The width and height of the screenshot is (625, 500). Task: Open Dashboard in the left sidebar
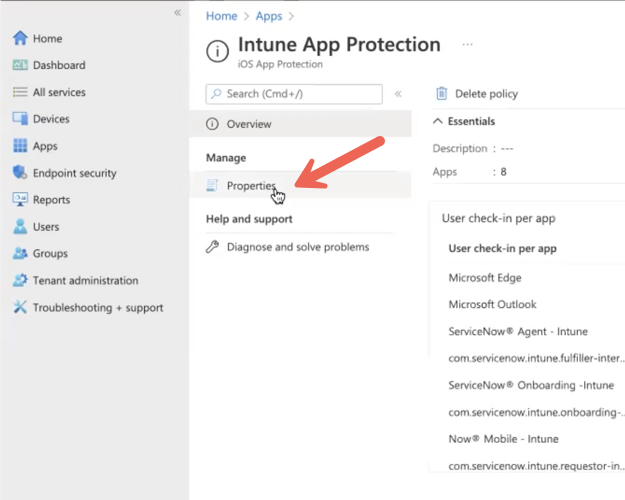[x=59, y=65]
